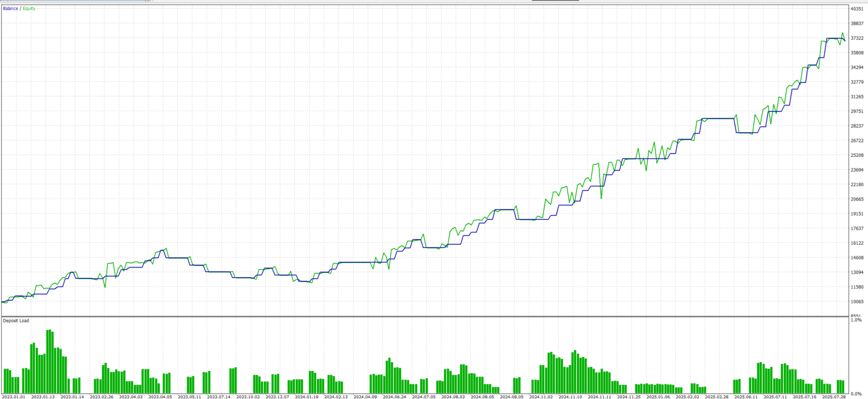Select the 28237 axis label
The width and height of the screenshot is (868, 399).
pyautogui.click(x=857, y=126)
